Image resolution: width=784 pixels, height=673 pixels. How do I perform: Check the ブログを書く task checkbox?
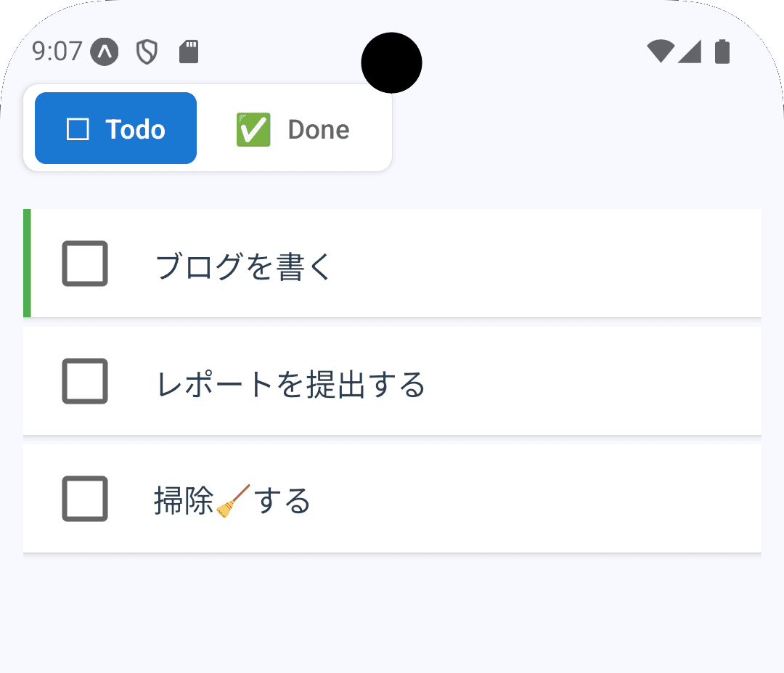click(x=84, y=264)
